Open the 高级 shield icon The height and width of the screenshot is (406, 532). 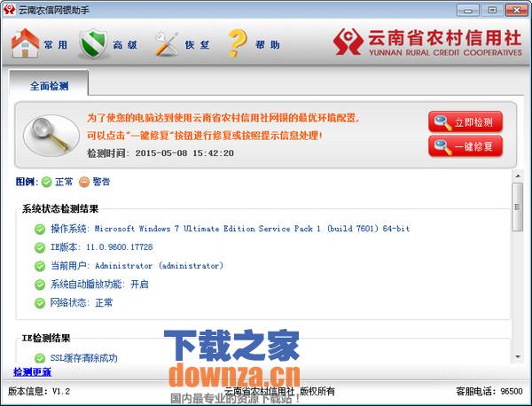point(93,43)
